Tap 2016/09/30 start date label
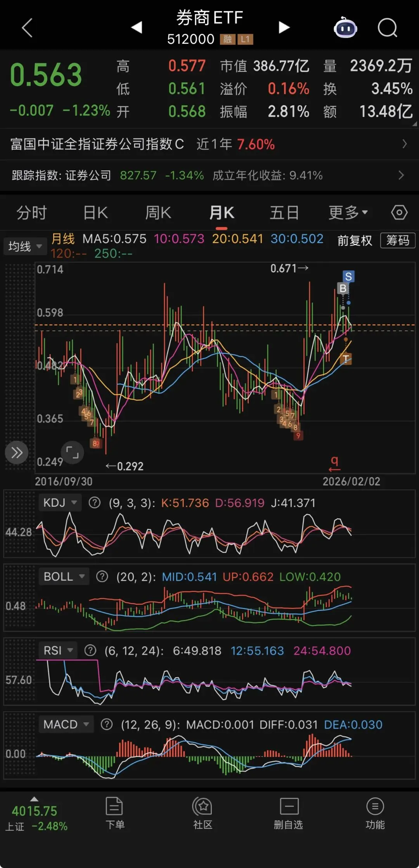 coord(64,482)
